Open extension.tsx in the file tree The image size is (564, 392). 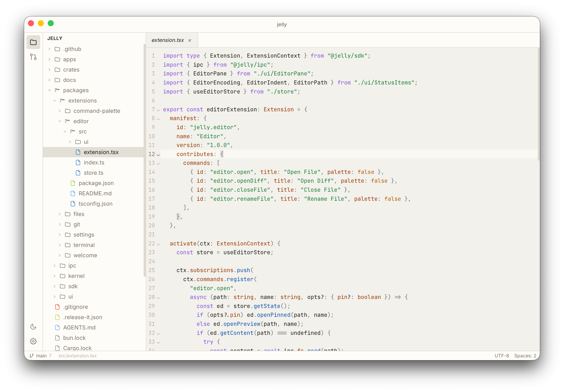(93, 152)
